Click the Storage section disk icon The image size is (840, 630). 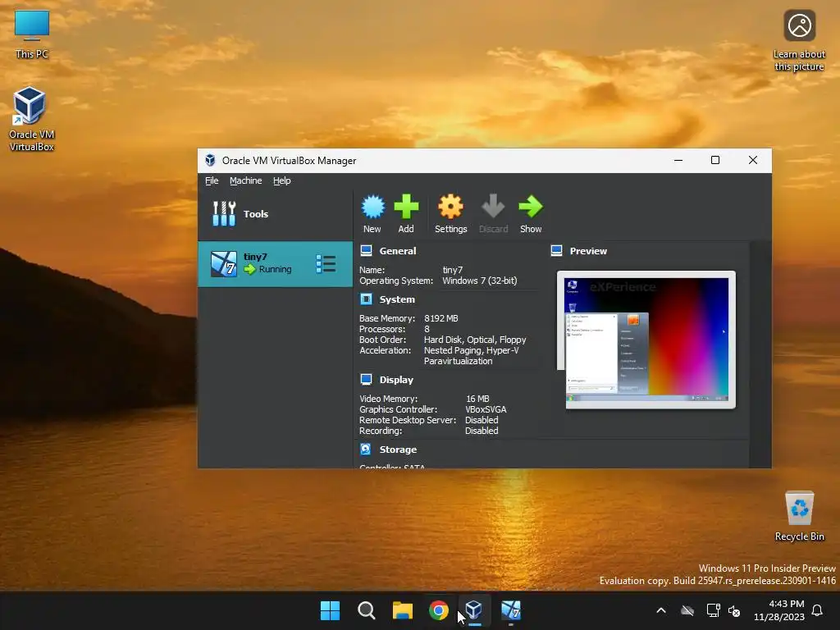366,449
